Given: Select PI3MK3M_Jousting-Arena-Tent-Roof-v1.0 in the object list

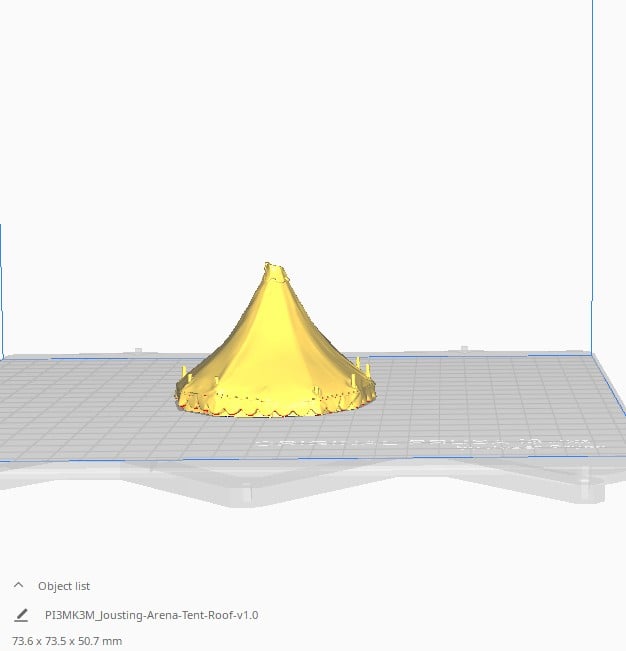Looking at the screenshot, I should 151,615.
